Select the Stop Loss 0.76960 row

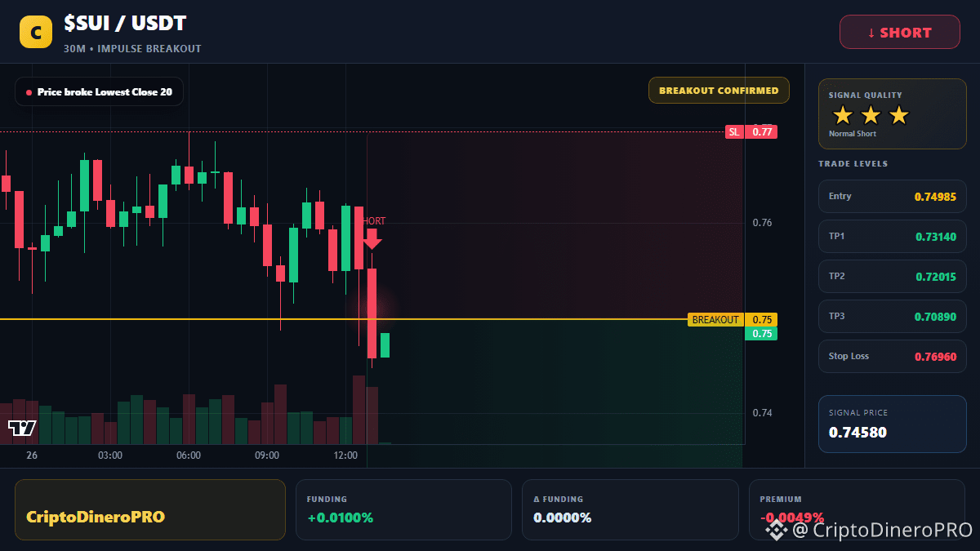point(893,356)
